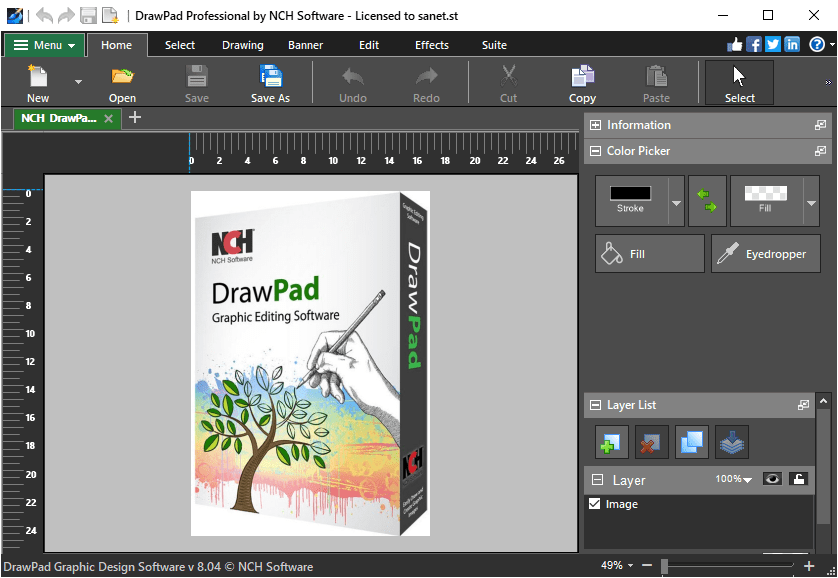Save icon in the title bar
838x578 pixels.
88,15
